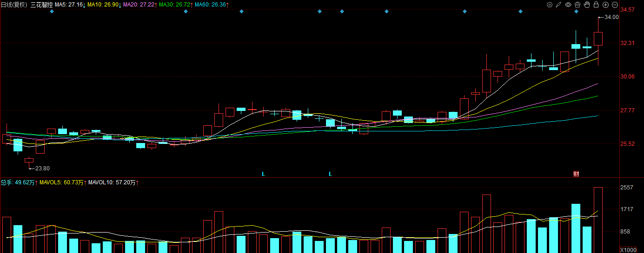Zoom in with the plus icon
Image resolution: width=644 pixels, height=253 pixels.
605,5
